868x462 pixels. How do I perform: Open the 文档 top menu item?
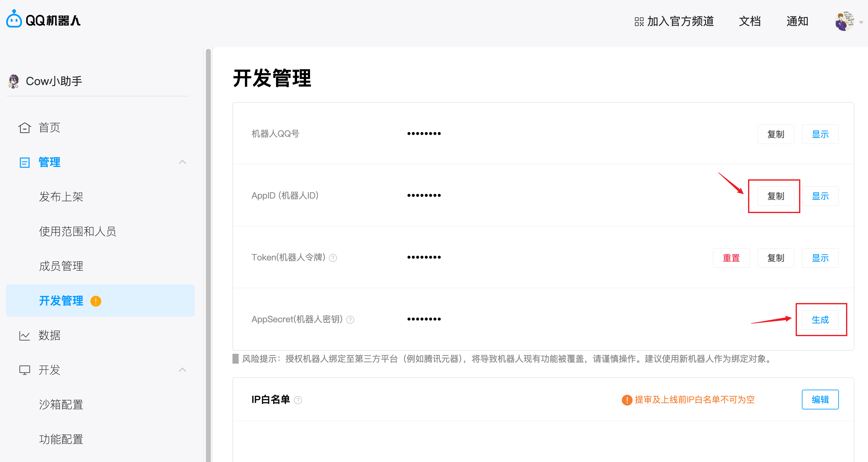(750, 21)
